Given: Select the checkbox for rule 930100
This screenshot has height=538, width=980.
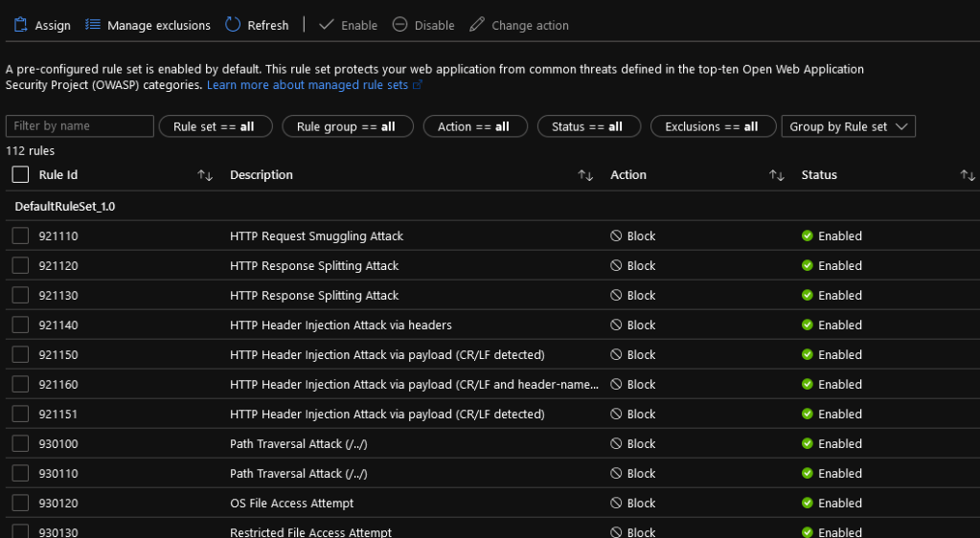Looking at the screenshot, I should pos(21,444).
